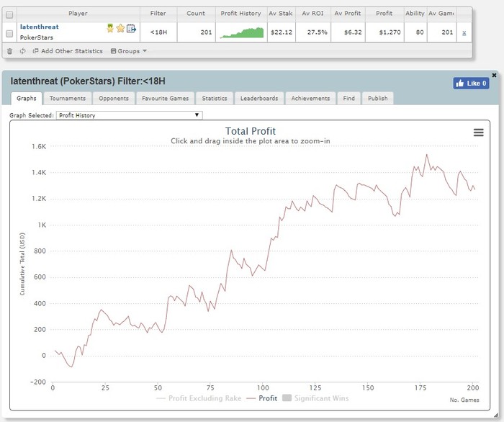Image resolution: width=504 pixels, height=422 pixels.
Task: Open the latenthreat player link
Action: click(39, 27)
